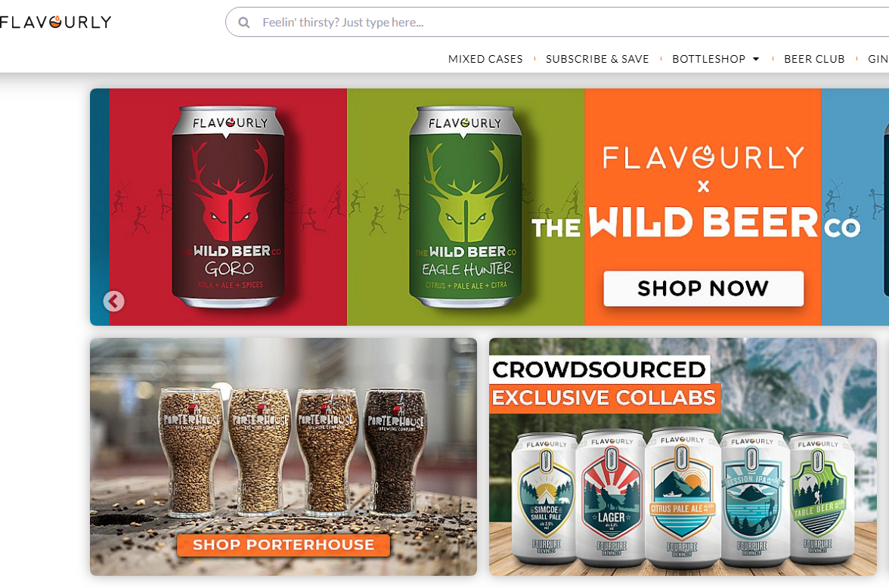This screenshot has height=588, width=889.
Task: Click the Shop Now button
Action: pos(703,288)
